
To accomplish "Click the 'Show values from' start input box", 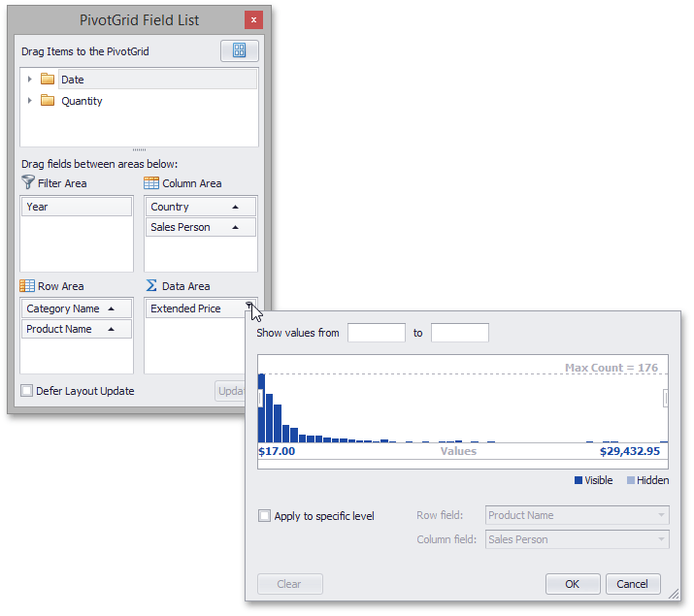I will (376, 333).
